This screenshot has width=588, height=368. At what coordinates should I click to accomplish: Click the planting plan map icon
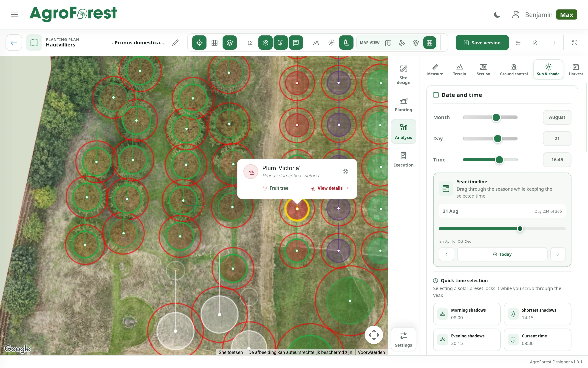34,43
